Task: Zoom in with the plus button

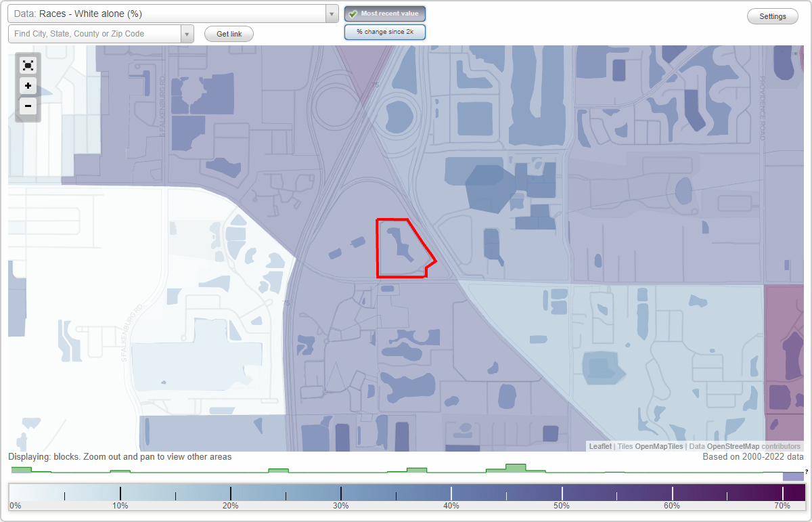Action: (x=28, y=86)
